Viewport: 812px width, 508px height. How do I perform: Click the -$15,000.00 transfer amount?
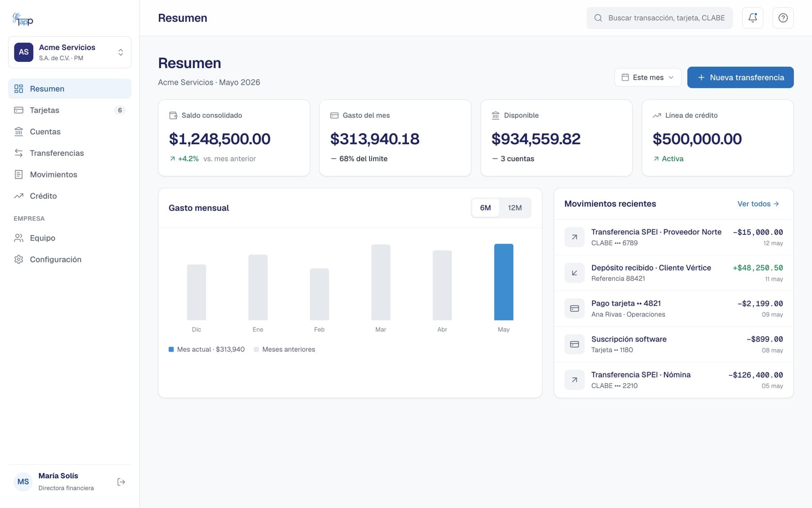pyautogui.click(x=758, y=232)
